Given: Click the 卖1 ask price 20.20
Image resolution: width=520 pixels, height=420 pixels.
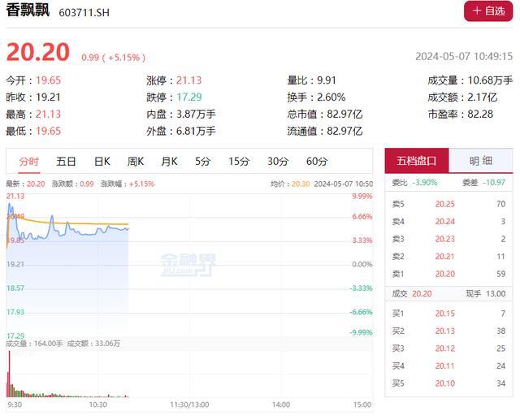Looking at the screenshot, I should [444, 274].
